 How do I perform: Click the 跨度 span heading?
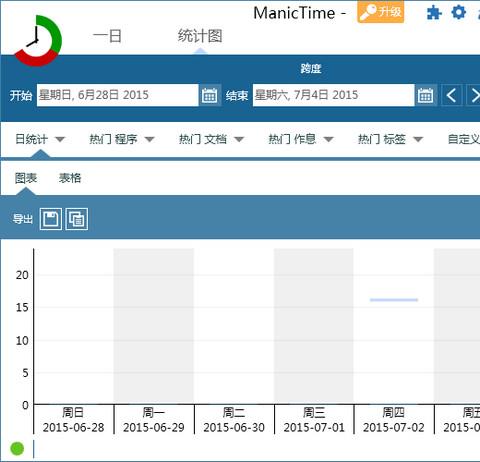[311, 69]
